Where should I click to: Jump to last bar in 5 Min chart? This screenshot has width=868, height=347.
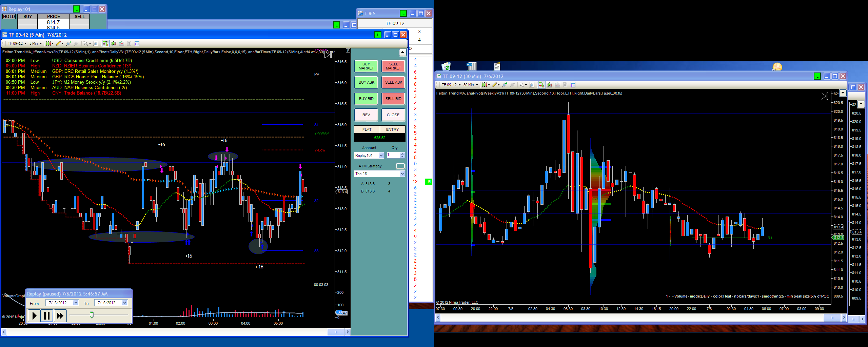[x=328, y=55]
